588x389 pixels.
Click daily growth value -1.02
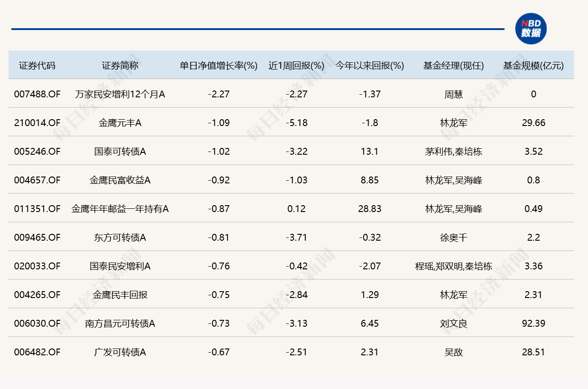tap(219, 152)
